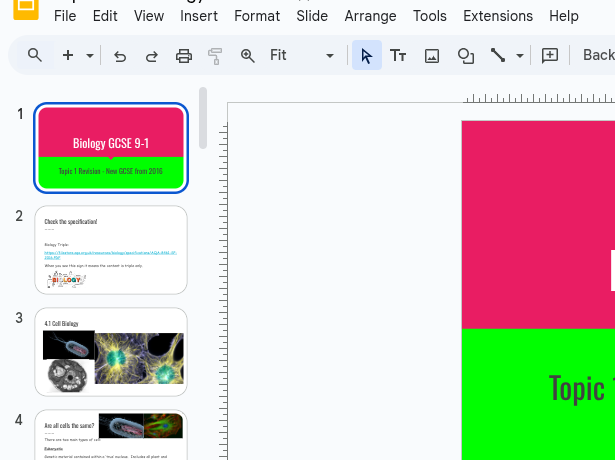Open the Insert menu
The height and width of the screenshot is (460, 615).
[x=199, y=16]
